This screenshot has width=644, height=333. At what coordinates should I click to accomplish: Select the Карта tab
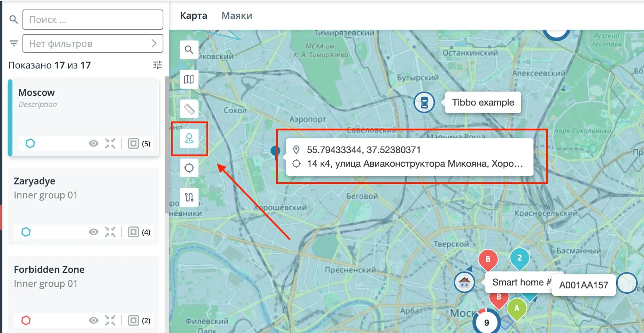point(194,15)
